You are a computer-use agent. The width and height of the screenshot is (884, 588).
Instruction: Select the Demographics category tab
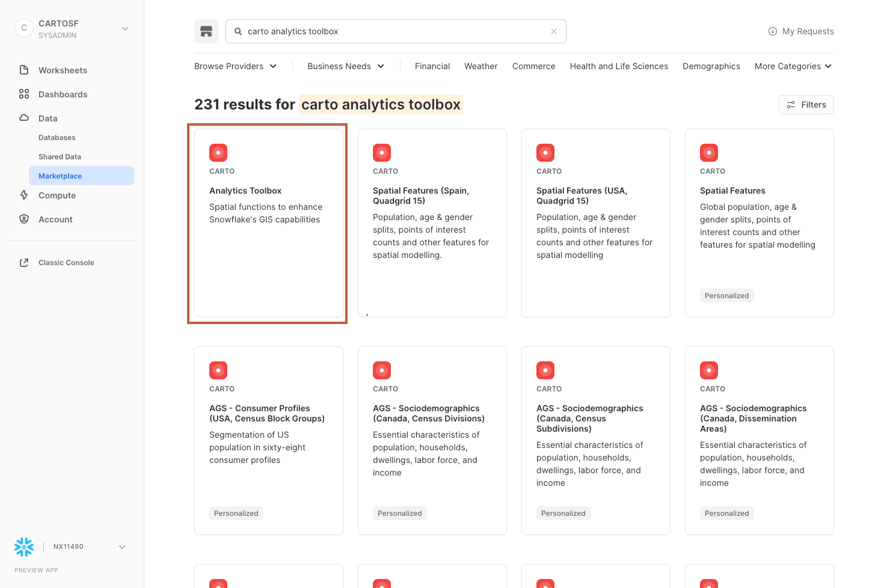[711, 66]
